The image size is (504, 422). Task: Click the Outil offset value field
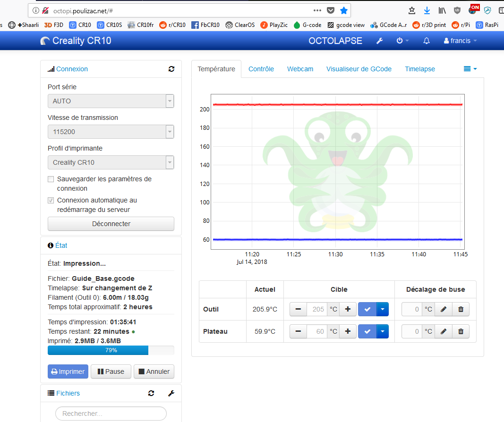pyautogui.click(x=412, y=309)
